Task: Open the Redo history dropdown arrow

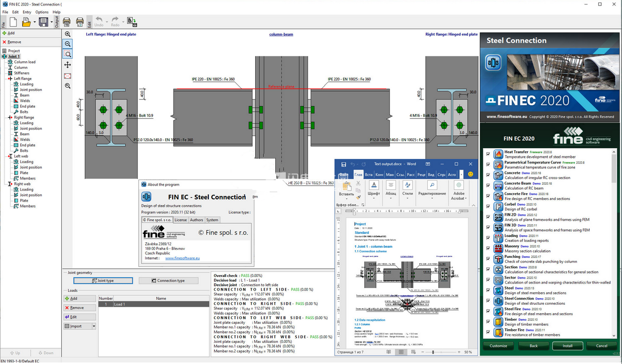Action: click(x=123, y=22)
